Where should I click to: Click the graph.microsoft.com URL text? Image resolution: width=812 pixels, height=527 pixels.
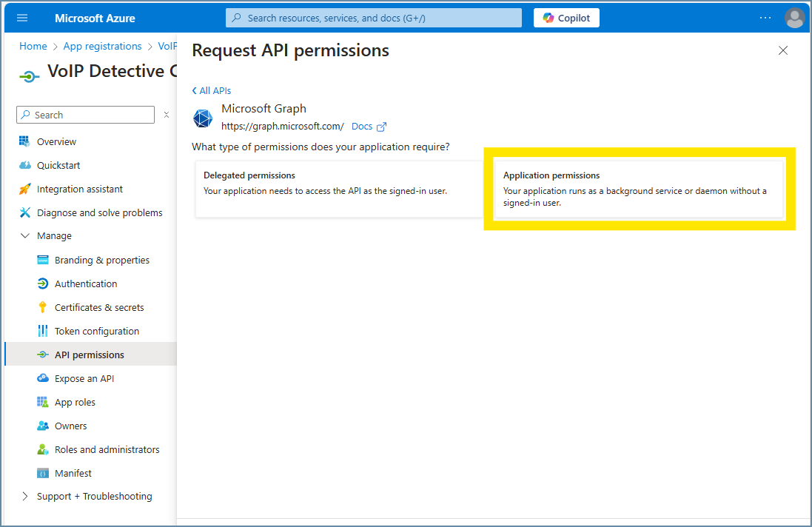282,127
